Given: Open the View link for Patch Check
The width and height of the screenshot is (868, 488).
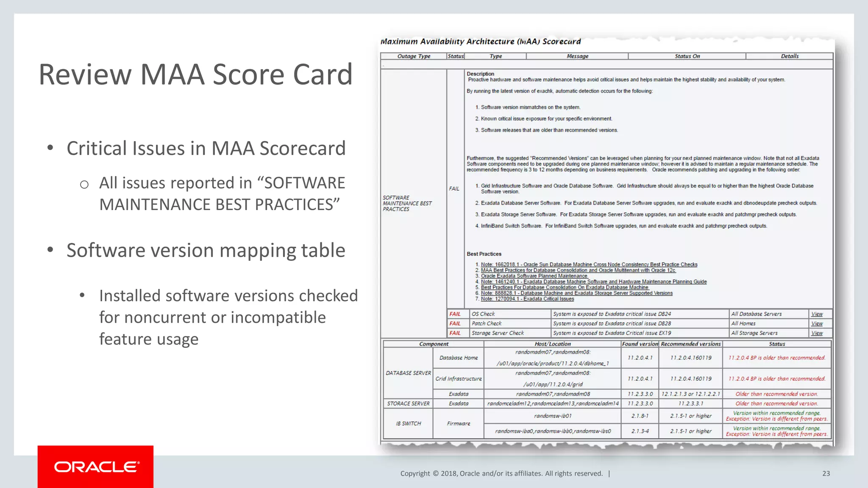Looking at the screenshot, I should pyautogui.click(x=817, y=324).
